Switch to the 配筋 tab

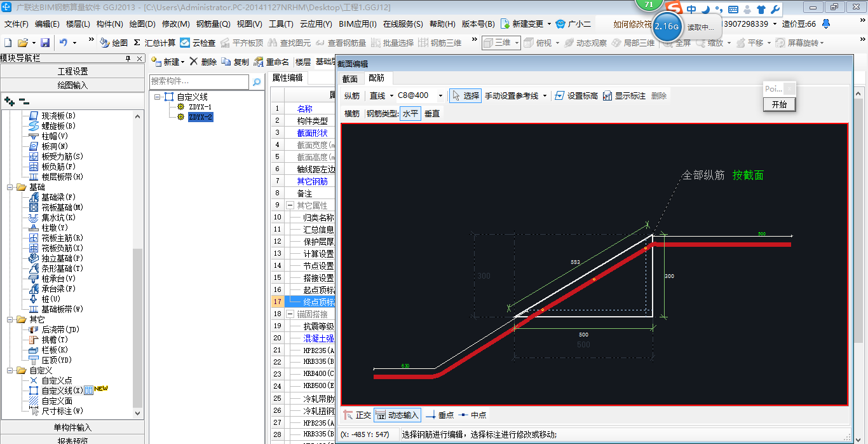(377, 78)
